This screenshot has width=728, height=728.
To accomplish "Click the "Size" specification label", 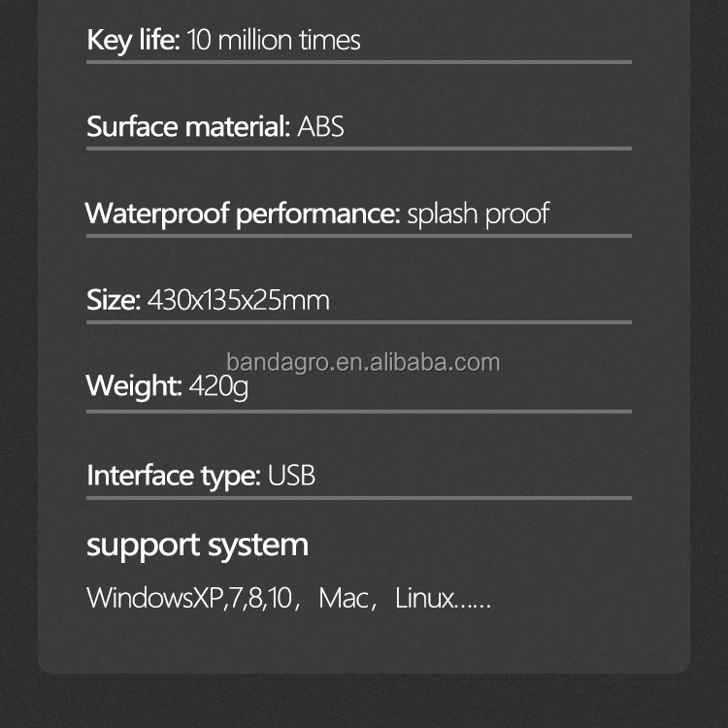I will pyautogui.click(x=114, y=300).
